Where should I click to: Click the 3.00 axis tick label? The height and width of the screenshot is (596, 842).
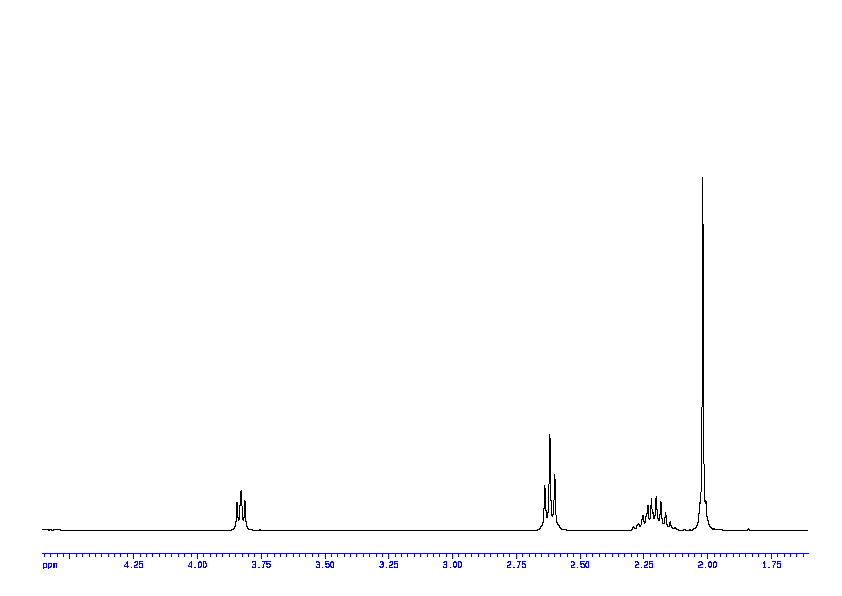click(452, 566)
